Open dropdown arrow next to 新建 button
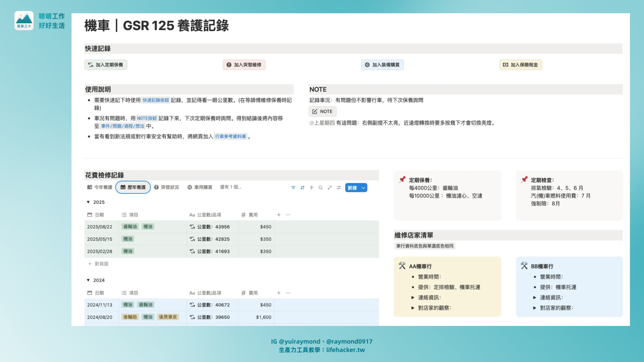This screenshot has width=644, height=362. tap(363, 188)
